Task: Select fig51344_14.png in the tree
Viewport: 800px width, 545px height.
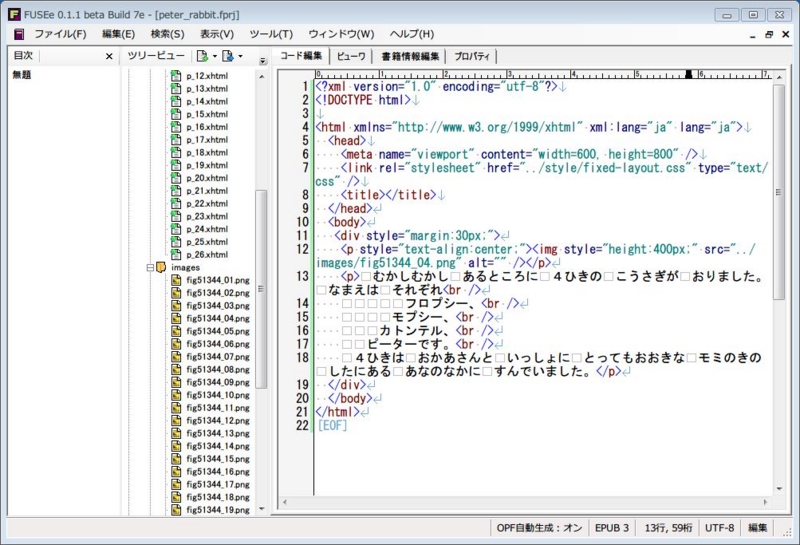Action: [x=218, y=446]
